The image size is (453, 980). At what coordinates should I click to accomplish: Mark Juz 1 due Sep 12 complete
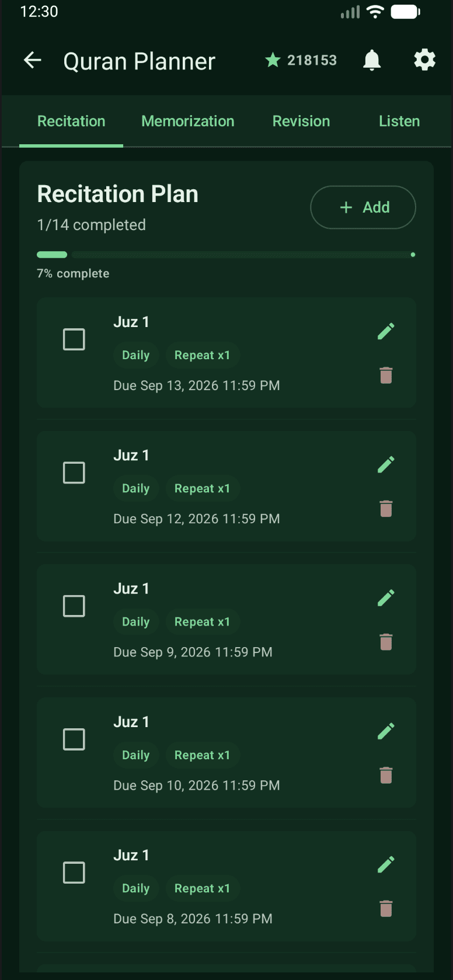click(x=74, y=472)
